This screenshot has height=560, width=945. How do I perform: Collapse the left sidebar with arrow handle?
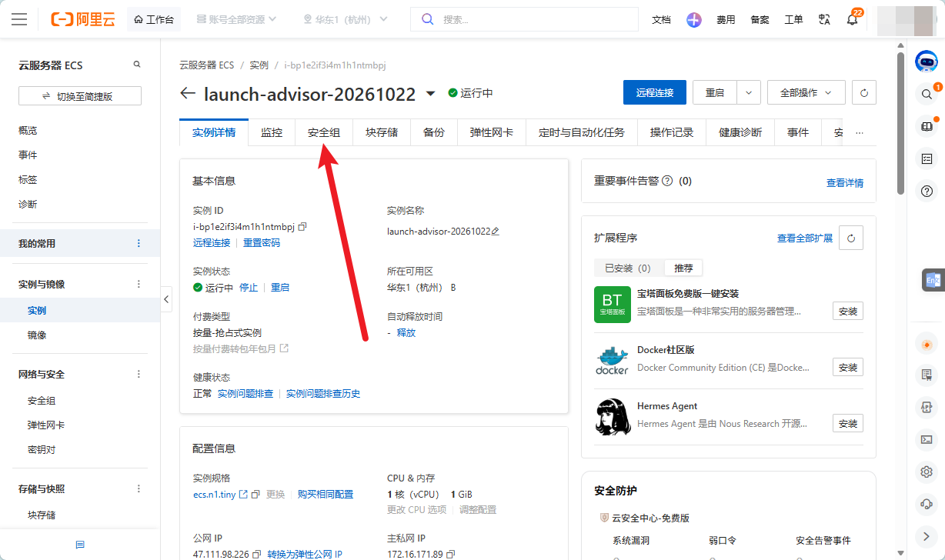click(166, 299)
